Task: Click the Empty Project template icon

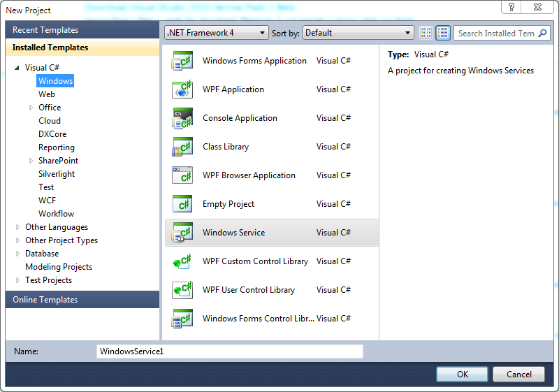Action: pyautogui.click(x=182, y=204)
